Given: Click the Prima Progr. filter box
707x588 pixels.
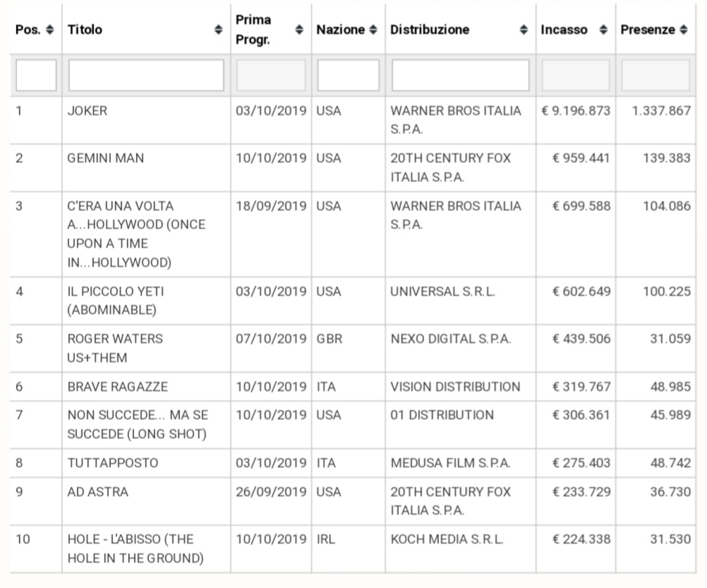Looking at the screenshot, I should click(x=271, y=76).
